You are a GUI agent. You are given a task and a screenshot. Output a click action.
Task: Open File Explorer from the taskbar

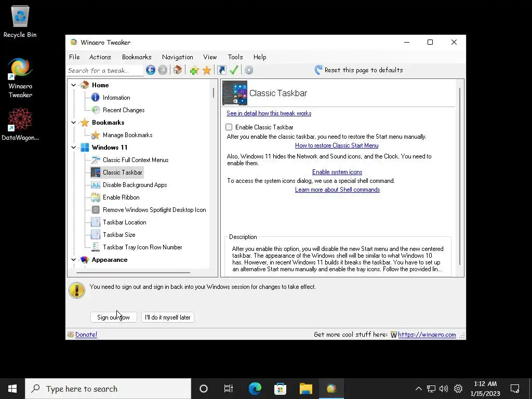[x=305, y=389]
